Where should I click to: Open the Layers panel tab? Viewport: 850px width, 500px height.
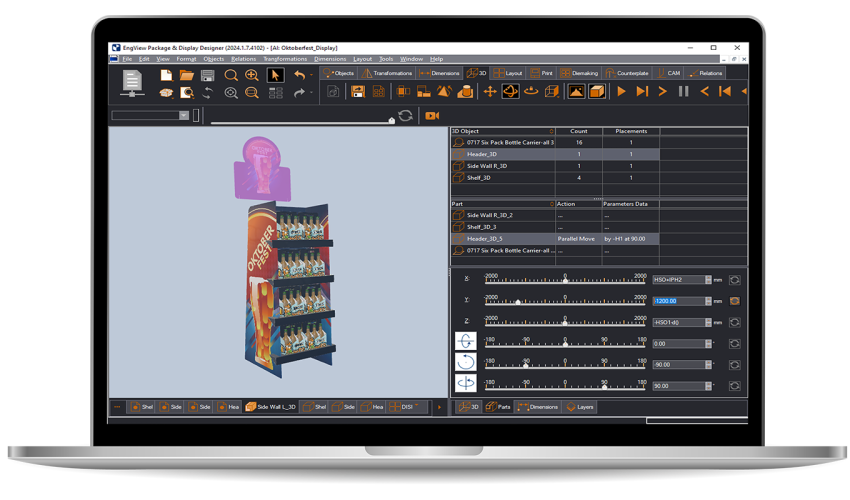tap(579, 407)
